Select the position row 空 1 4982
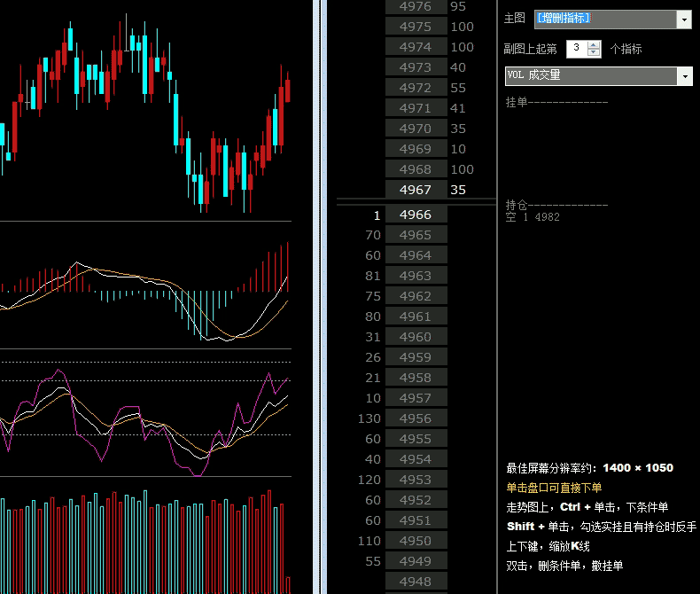 (533, 217)
